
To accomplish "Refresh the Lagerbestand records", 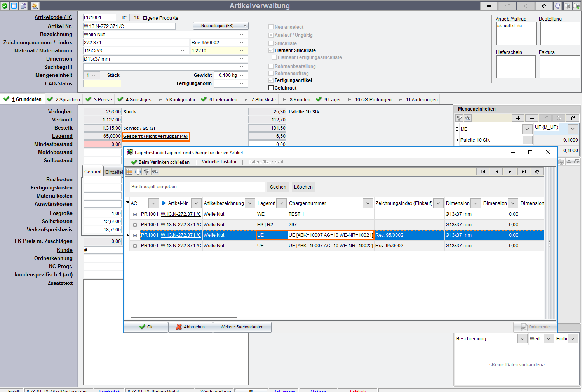I will (x=537, y=172).
